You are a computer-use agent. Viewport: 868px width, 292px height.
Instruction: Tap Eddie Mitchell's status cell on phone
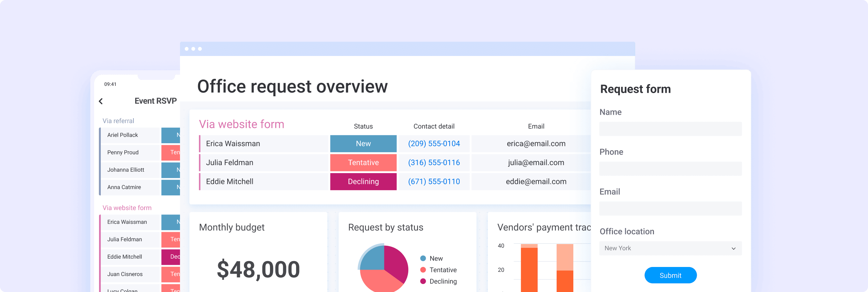pyautogui.click(x=171, y=257)
